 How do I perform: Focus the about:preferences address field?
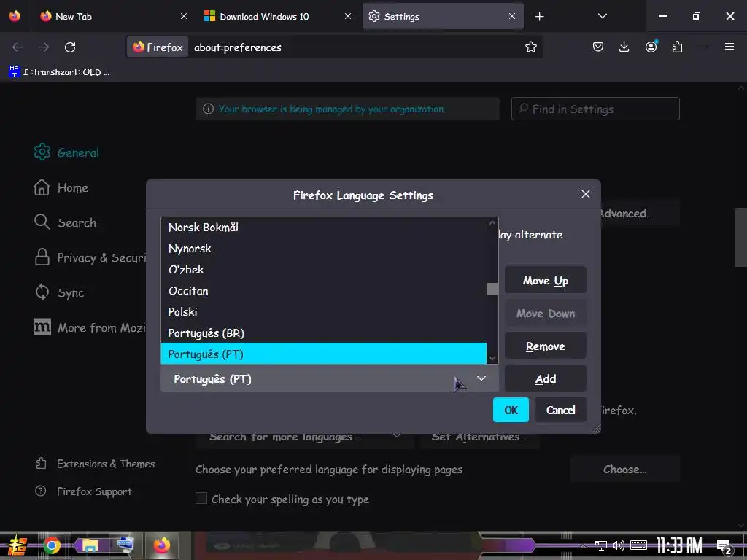(x=352, y=47)
